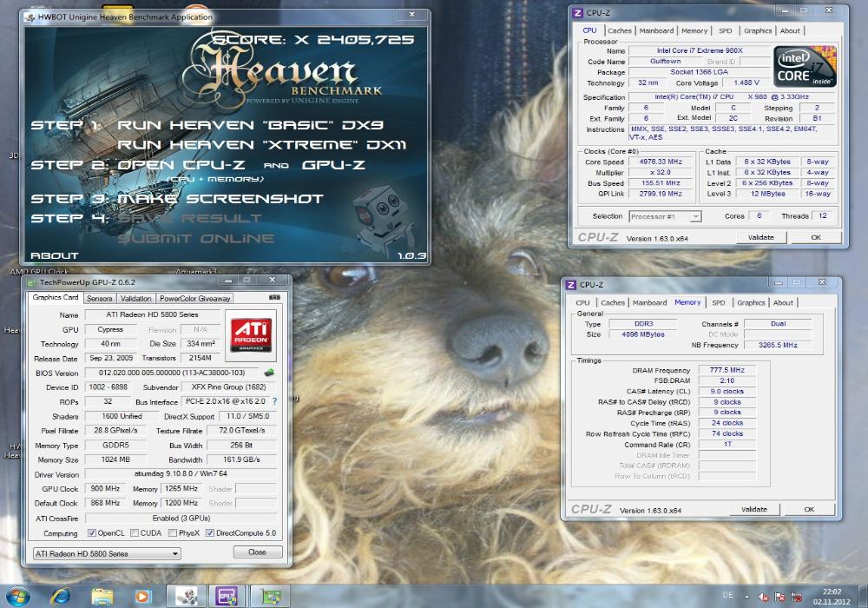Viewport: 868px width, 608px height.
Task: Show hidden tray icons arrow
Action: point(746,597)
